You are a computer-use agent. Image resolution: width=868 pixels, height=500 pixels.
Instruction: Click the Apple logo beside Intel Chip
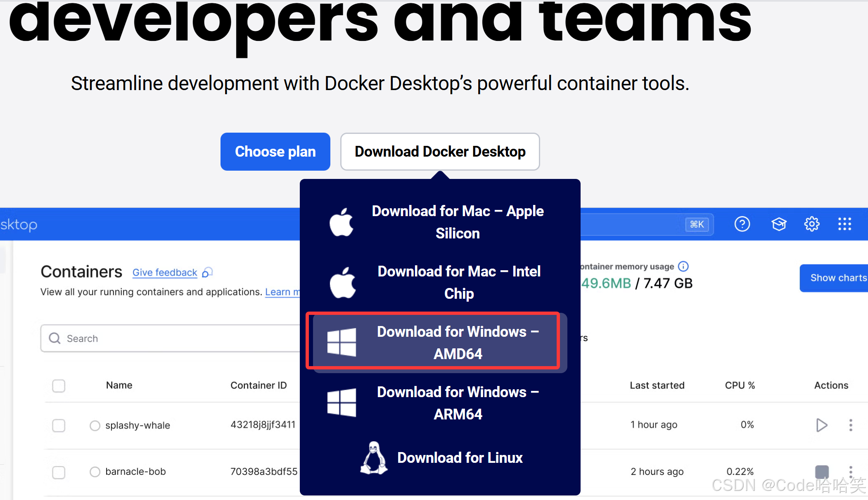[342, 283]
